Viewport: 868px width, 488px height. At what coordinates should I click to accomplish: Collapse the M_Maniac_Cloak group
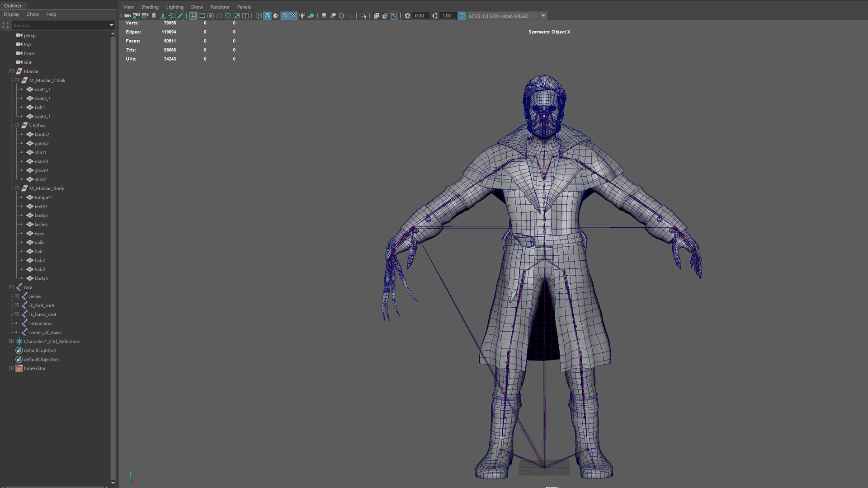click(x=17, y=80)
